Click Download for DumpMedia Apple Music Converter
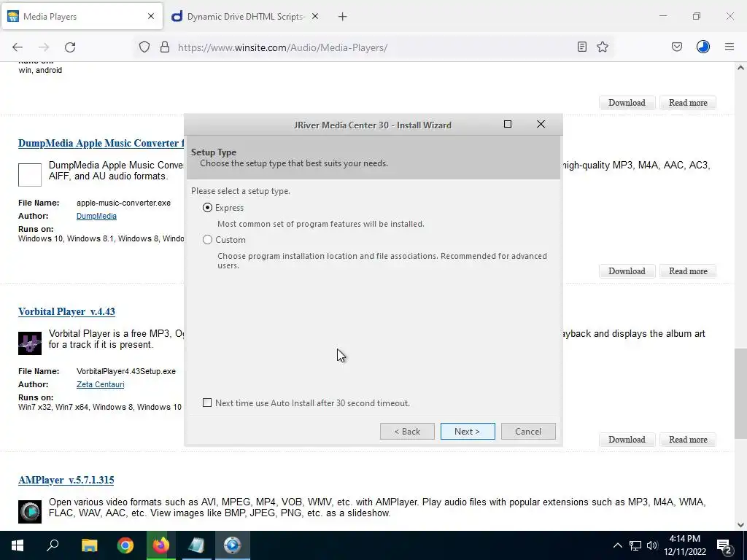The height and width of the screenshot is (560, 747). [627, 271]
